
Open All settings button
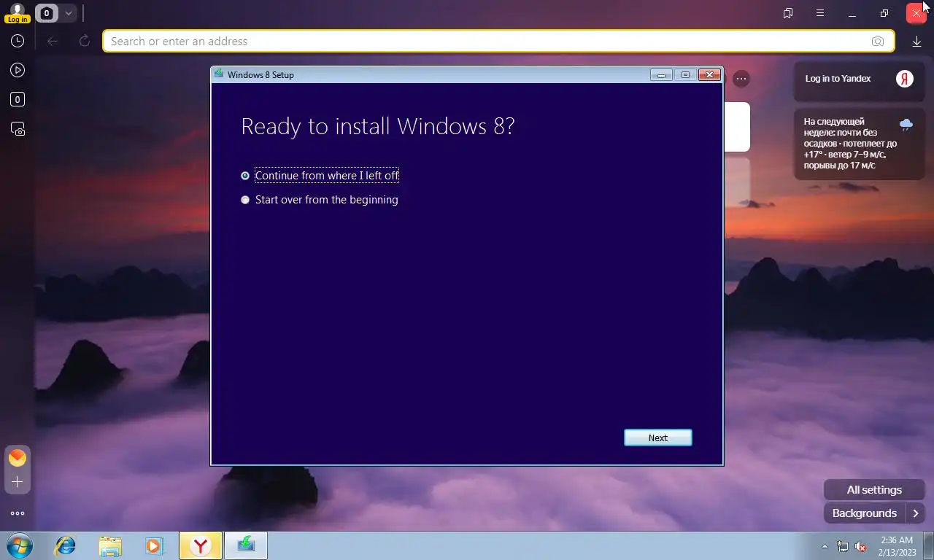874,490
